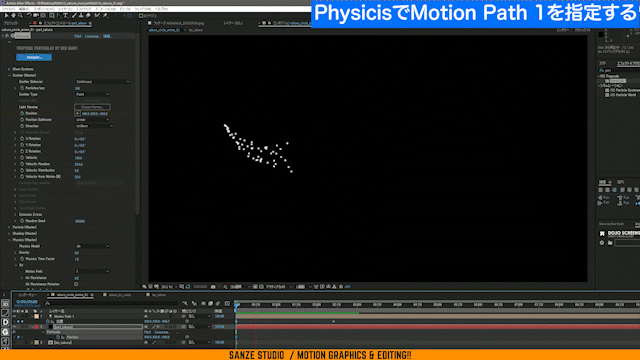
Task: Select the Zoom magnifier tool
Action: tap(20, 15)
